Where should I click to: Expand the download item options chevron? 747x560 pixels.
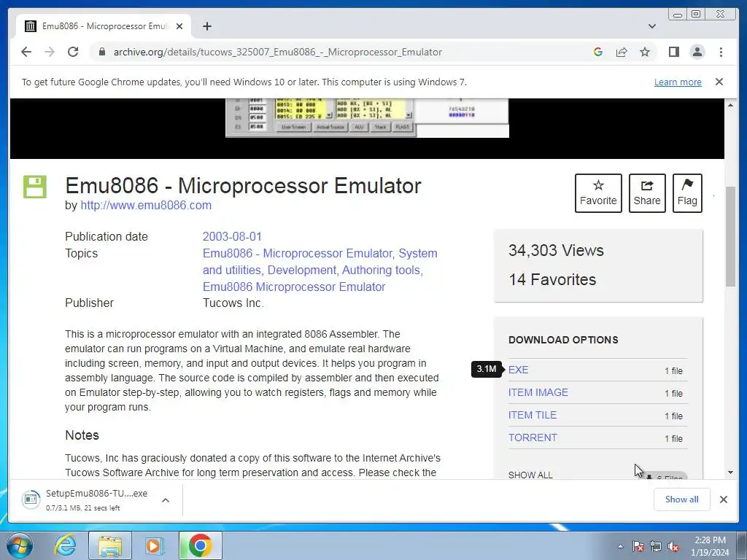pos(166,500)
